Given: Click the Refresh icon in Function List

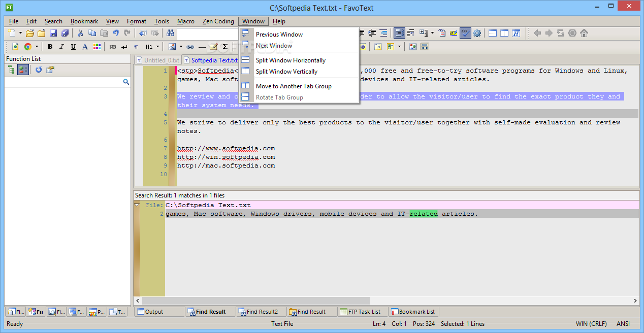Looking at the screenshot, I should click(x=39, y=70).
